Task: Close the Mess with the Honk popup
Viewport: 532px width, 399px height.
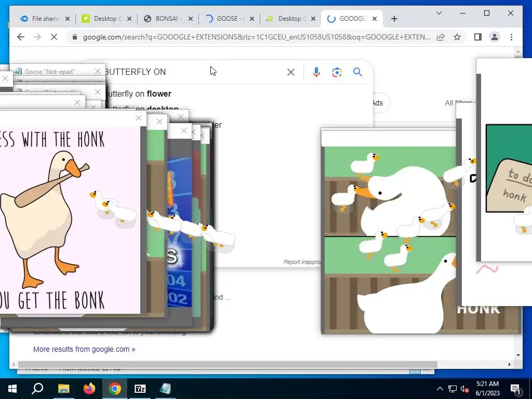Action: click(138, 118)
